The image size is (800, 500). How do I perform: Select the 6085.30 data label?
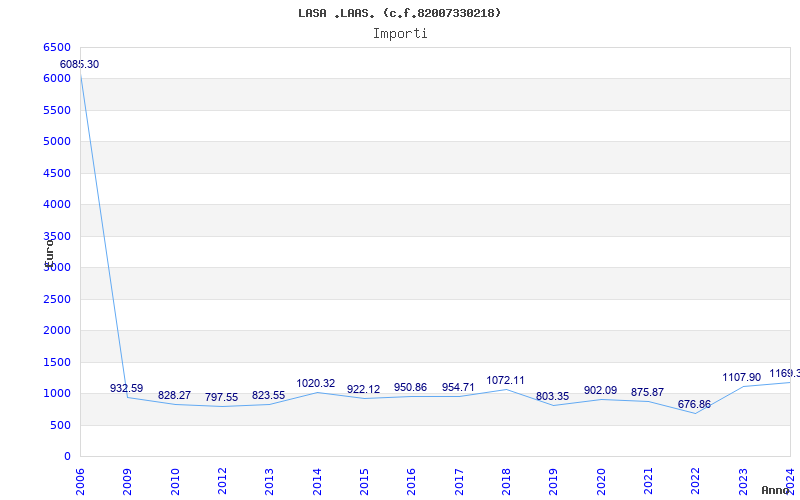[80, 64]
